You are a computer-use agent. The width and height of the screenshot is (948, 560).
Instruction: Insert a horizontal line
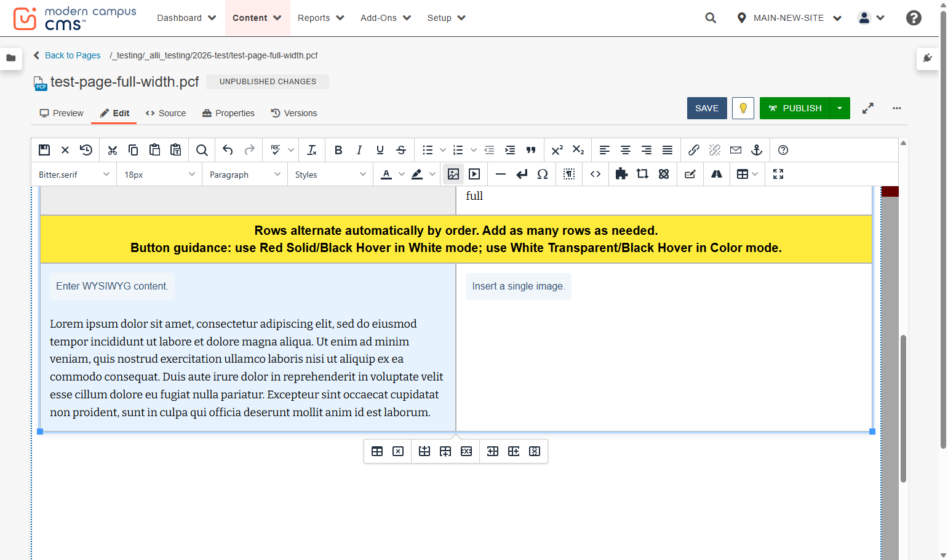point(501,174)
